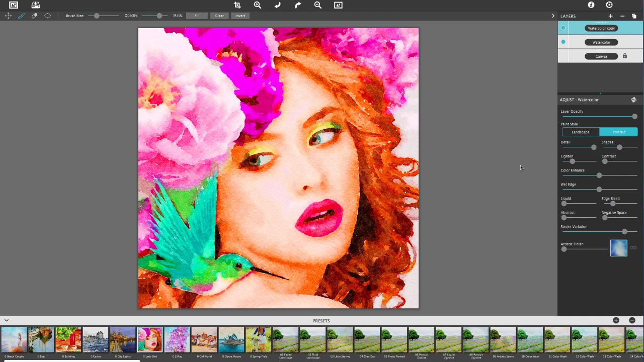Toggle visibility of the Watercolor copy layer
Image resolution: width=644 pixels, height=362 pixels.
click(563, 28)
